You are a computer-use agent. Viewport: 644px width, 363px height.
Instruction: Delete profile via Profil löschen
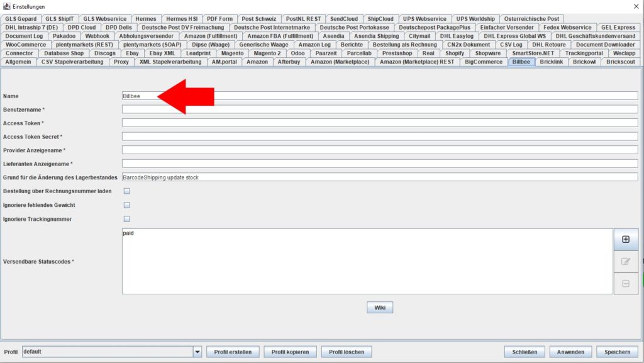[347, 352]
